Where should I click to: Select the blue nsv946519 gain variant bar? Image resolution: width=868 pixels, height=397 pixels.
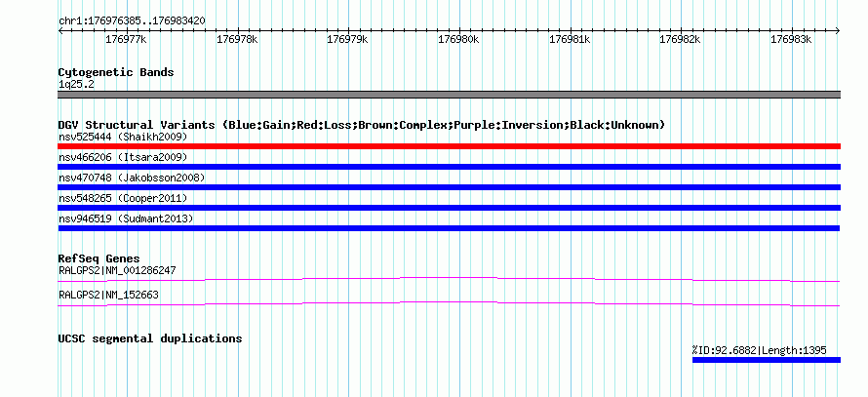point(449,228)
